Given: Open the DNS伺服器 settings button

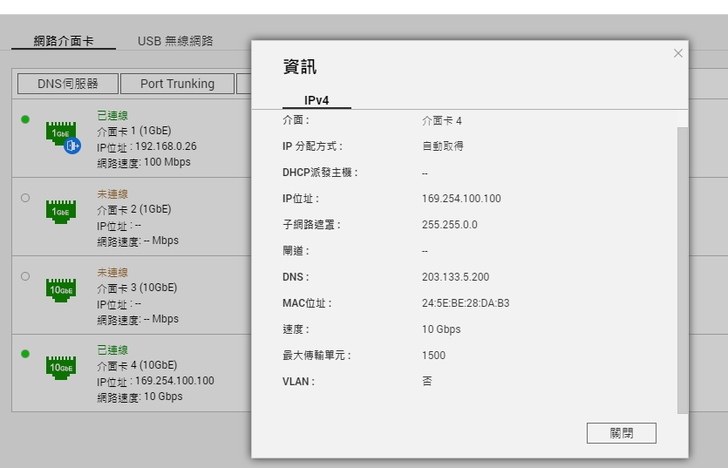Looking at the screenshot, I should pyautogui.click(x=68, y=84).
